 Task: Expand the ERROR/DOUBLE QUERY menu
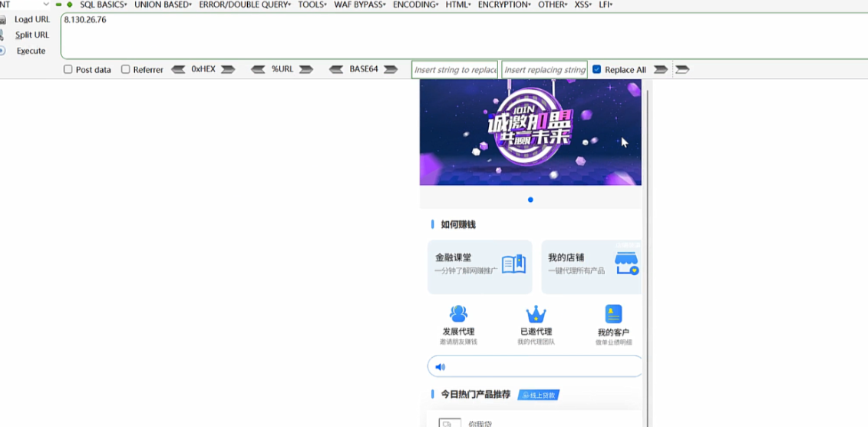pos(245,5)
